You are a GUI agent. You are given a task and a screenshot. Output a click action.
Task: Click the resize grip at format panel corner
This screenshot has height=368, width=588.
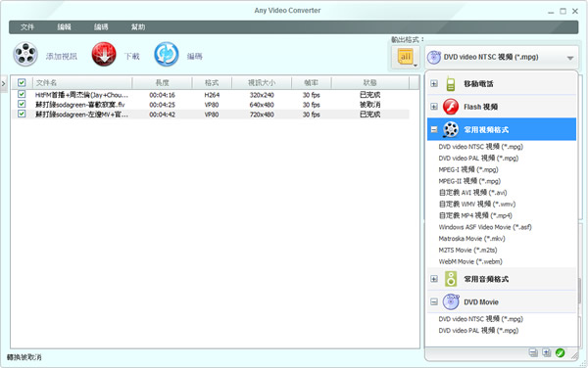coord(574,356)
